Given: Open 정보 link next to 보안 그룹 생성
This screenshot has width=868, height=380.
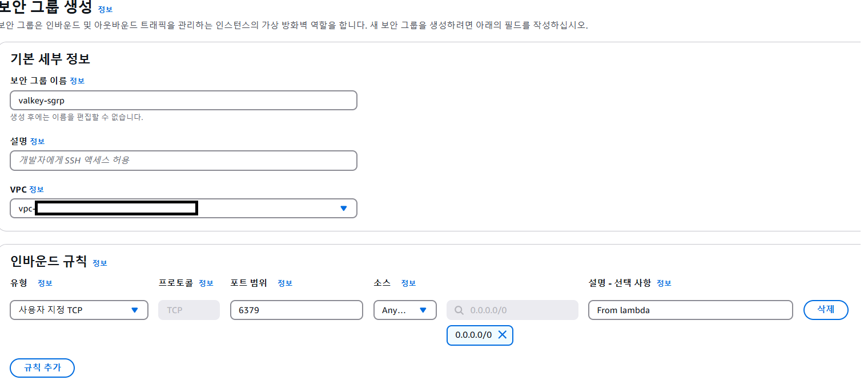Looking at the screenshot, I should [105, 10].
